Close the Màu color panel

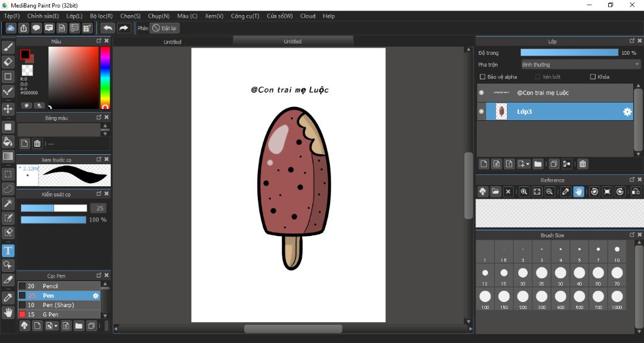[x=107, y=41]
